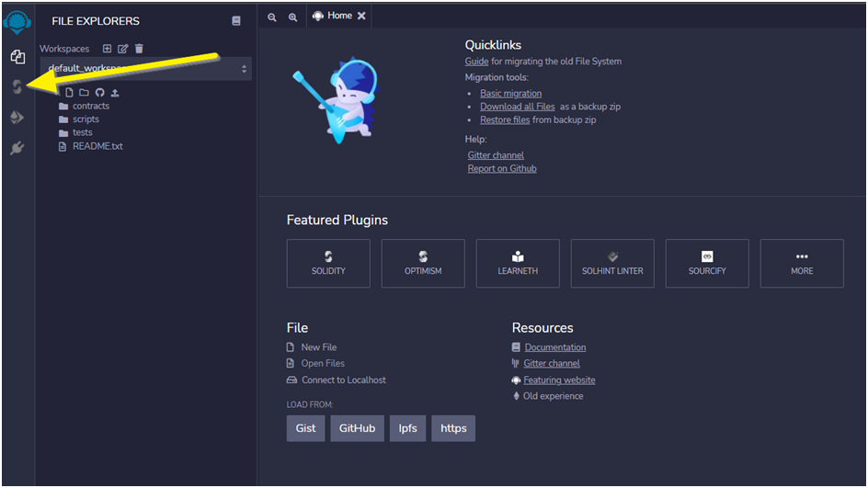
Task: Load from GitHub button
Action: click(357, 428)
